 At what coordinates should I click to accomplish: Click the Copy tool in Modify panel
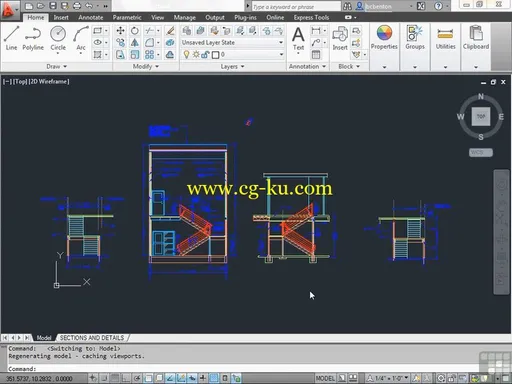(120, 43)
